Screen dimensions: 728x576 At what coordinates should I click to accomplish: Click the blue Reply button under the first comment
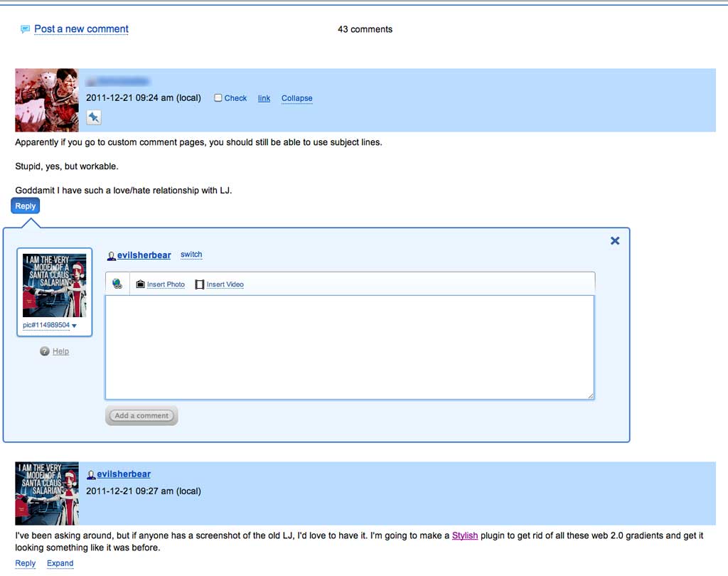point(25,206)
